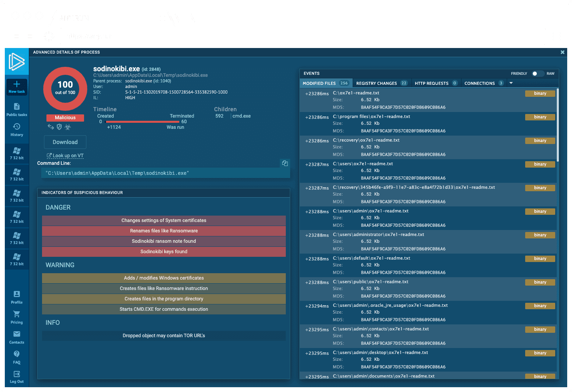
Task: Open the Profile icon in sidebar
Action: pos(17,294)
